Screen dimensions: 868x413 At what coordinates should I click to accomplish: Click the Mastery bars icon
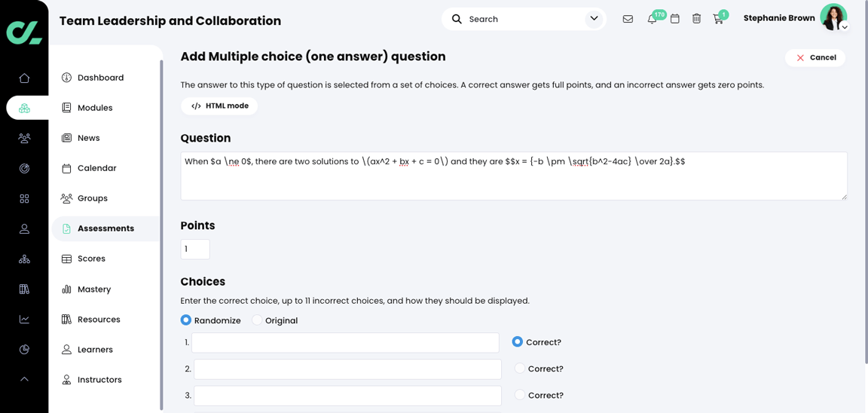pyautogui.click(x=66, y=289)
